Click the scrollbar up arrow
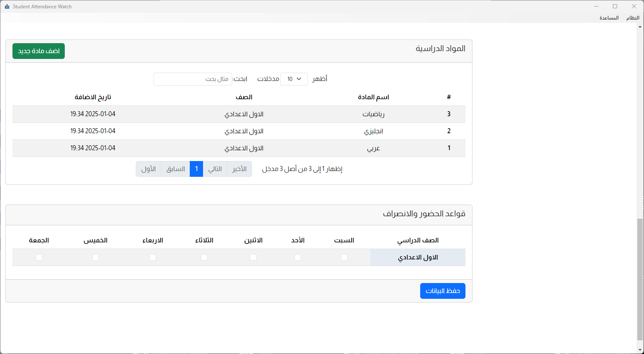Screen dimensions: 644x354 click(640, 27)
